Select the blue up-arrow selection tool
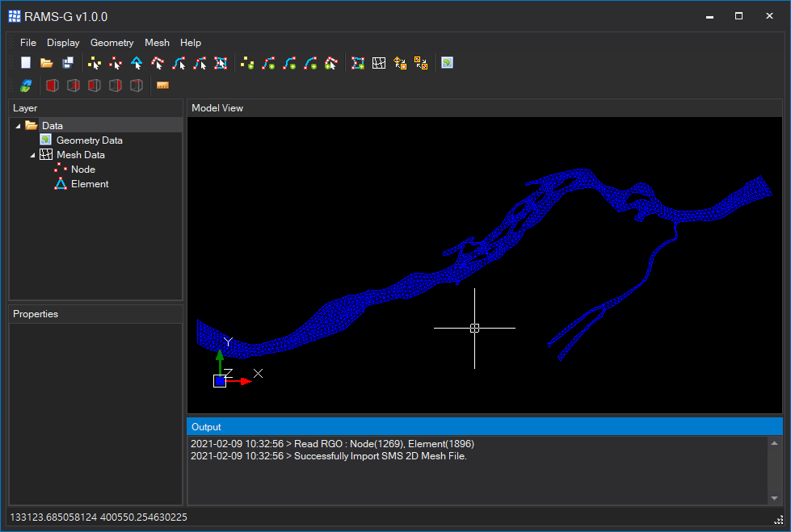The height and width of the screenshot is (532, 791). (x=137, y=63)
